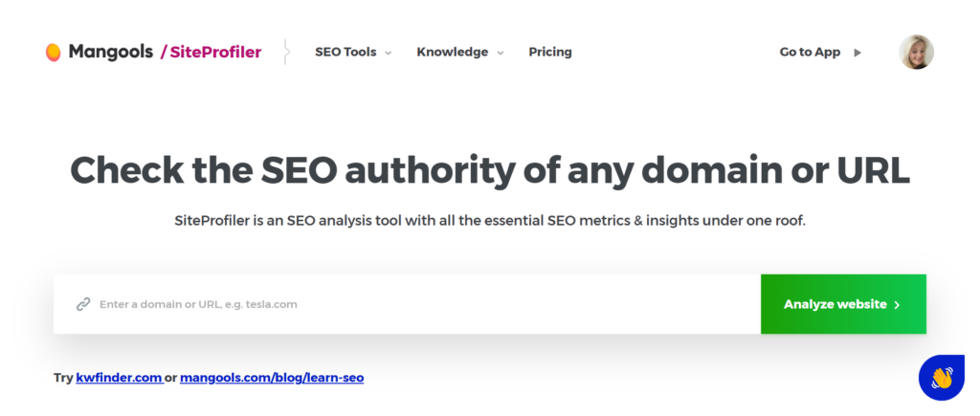Focus the domain or URL input field
This screenshot has height=416, width=980.
tap(407, 304)
